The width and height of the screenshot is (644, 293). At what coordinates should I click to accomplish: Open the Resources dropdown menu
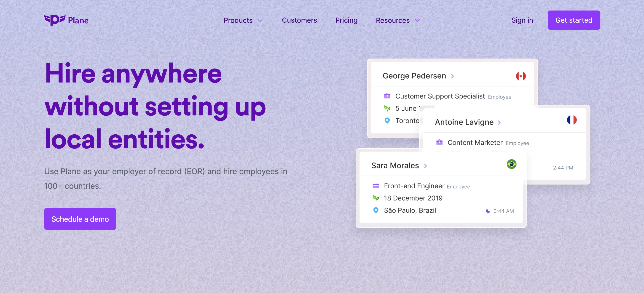[397, 20]
